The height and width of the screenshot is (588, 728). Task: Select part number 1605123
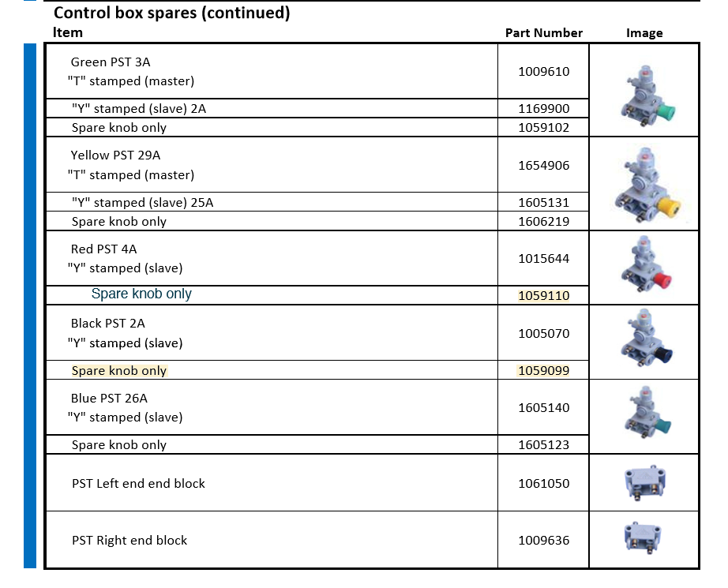pos(544,445)
